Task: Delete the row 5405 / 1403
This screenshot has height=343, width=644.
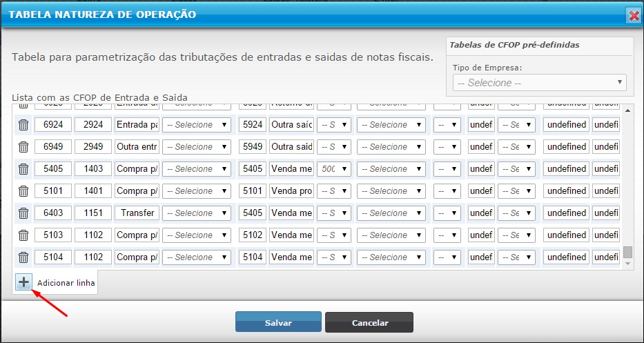Action: click(x=23, y=169)
